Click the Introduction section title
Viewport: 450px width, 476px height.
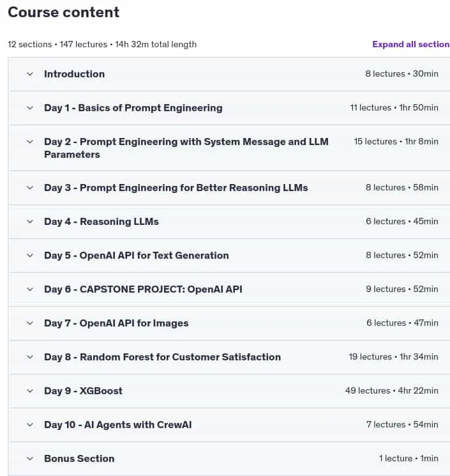(x=74, y=74)
